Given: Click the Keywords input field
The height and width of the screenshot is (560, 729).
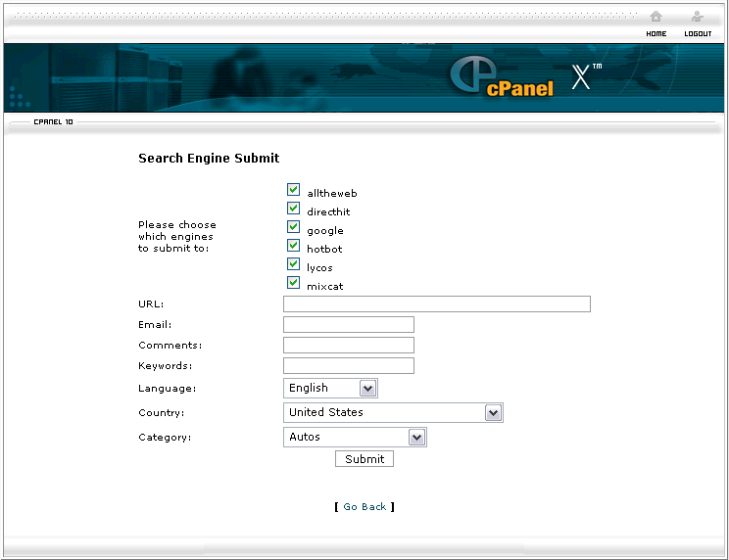Looking at the screenshot, I should (x=348, y=366).
